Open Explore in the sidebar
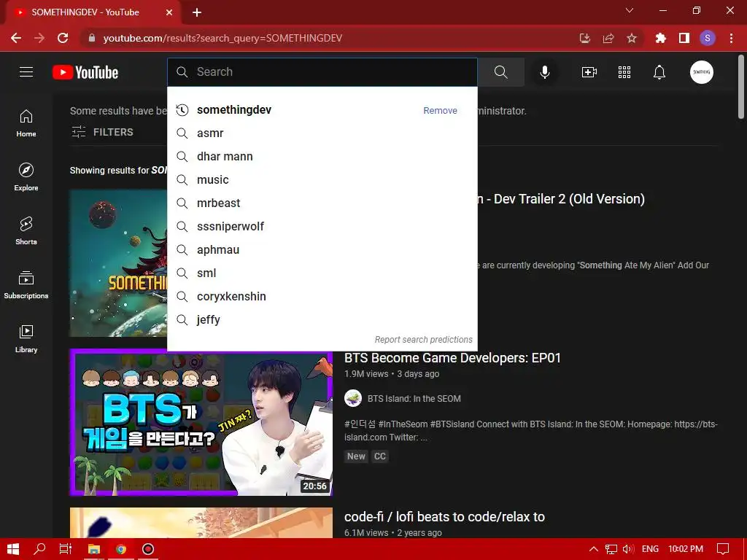747x560 pixels. click(x=26, y=176)
